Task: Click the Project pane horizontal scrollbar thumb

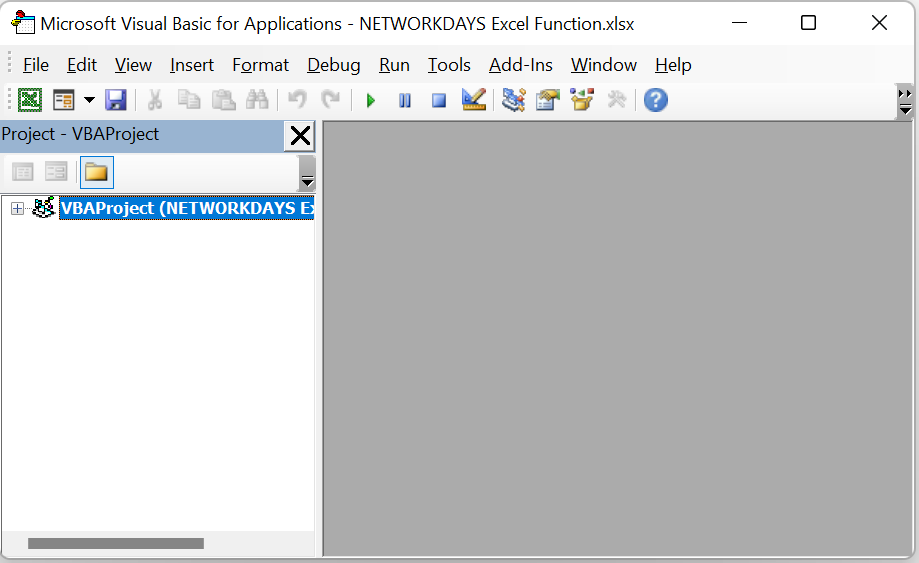Action: tap(116, 544)
